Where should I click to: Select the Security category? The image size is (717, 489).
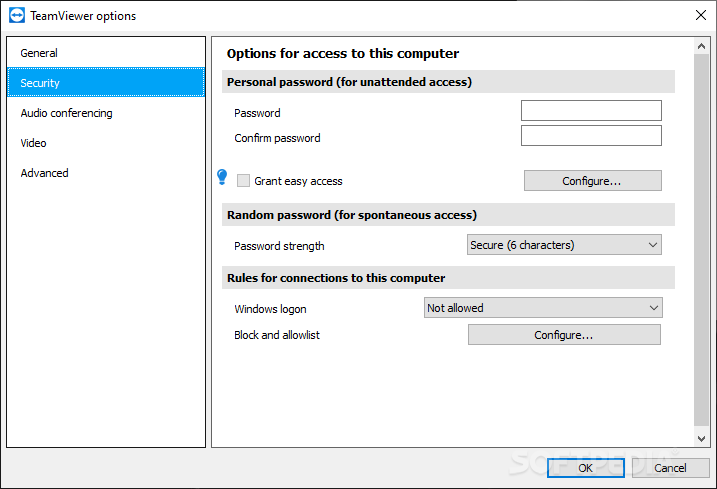[x=106, y=83]
